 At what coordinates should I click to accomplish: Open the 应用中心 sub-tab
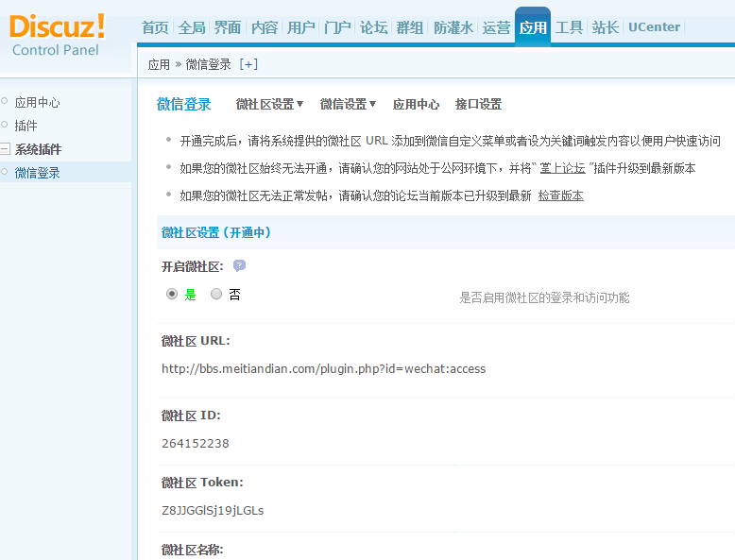click(416, 104)
